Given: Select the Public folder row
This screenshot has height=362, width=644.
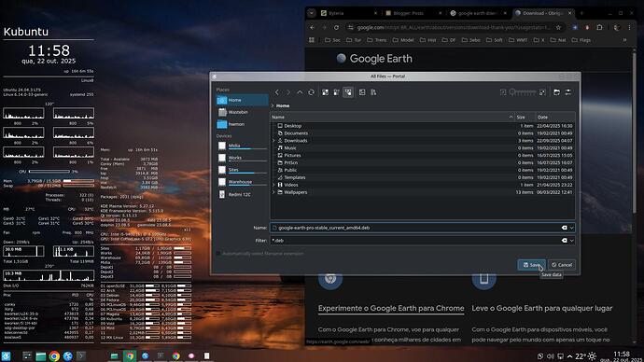Looking at the screenshot, I should pos(422,171).
